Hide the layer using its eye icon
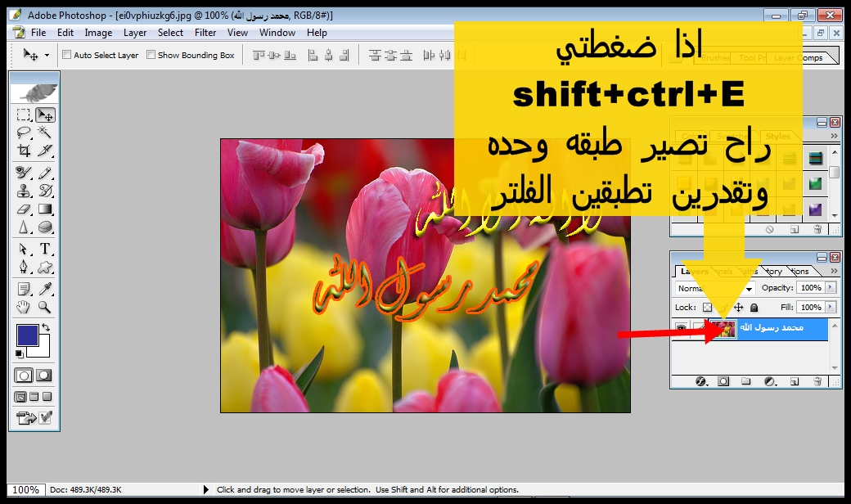This screenshot has height=504, width=851. (680, 328)
